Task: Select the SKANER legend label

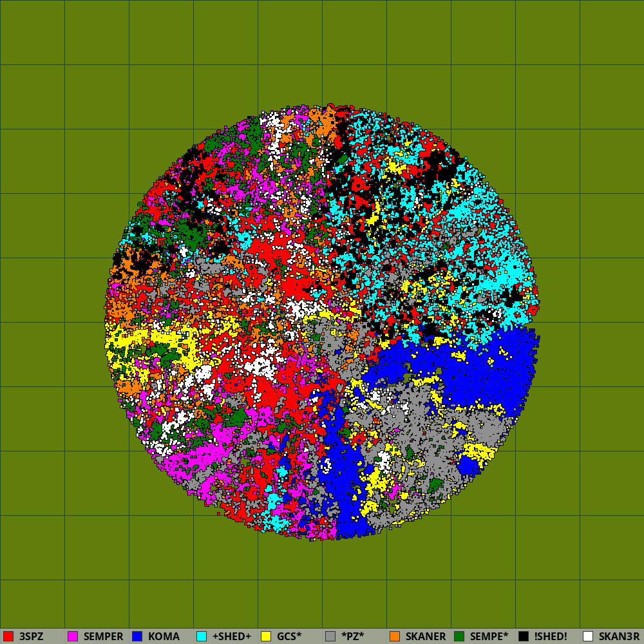Action: [x=426, y=636]
